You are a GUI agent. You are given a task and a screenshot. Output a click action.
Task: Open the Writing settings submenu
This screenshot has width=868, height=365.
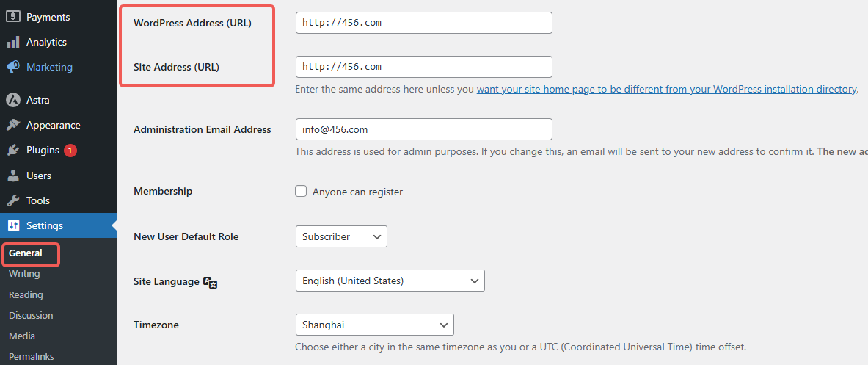24,273
